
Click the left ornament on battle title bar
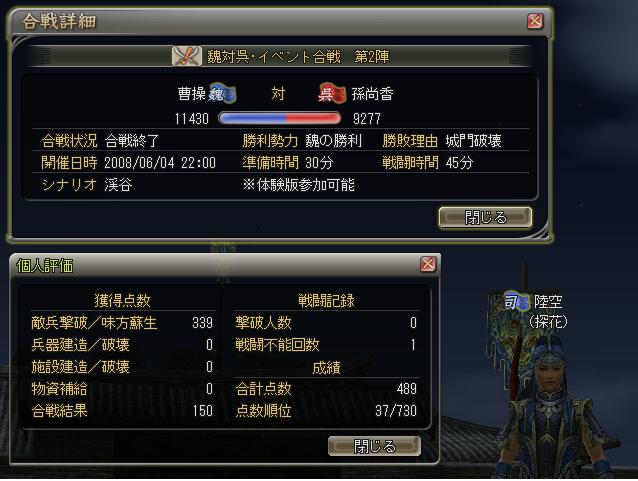(44, 56)
